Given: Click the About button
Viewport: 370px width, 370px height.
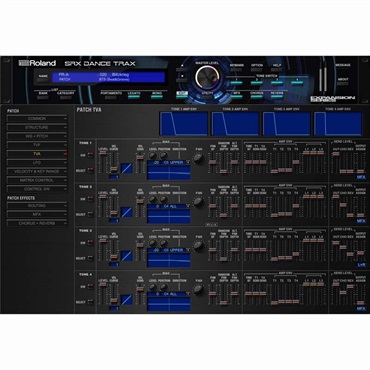Looking at the screenshot, I should 343,84.
